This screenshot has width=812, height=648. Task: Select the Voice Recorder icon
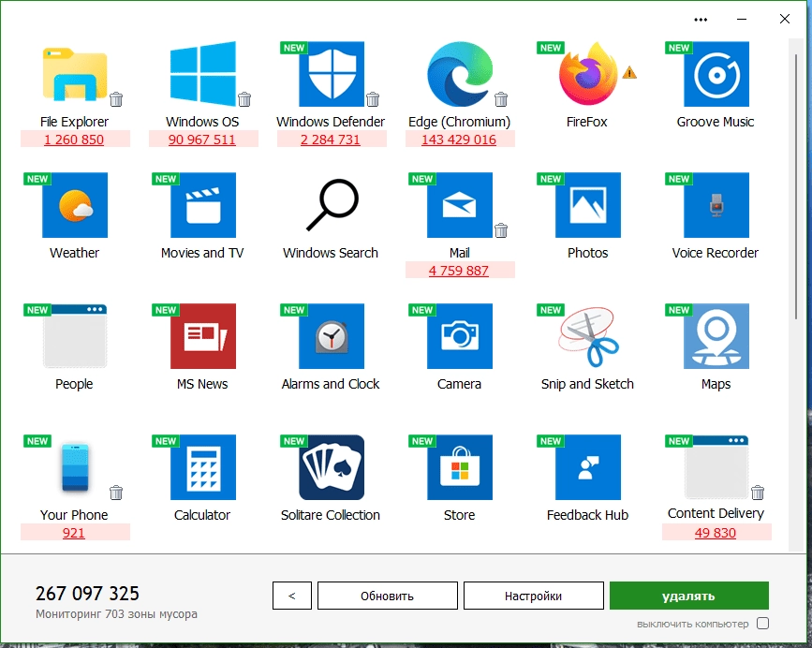click(716, 205)
